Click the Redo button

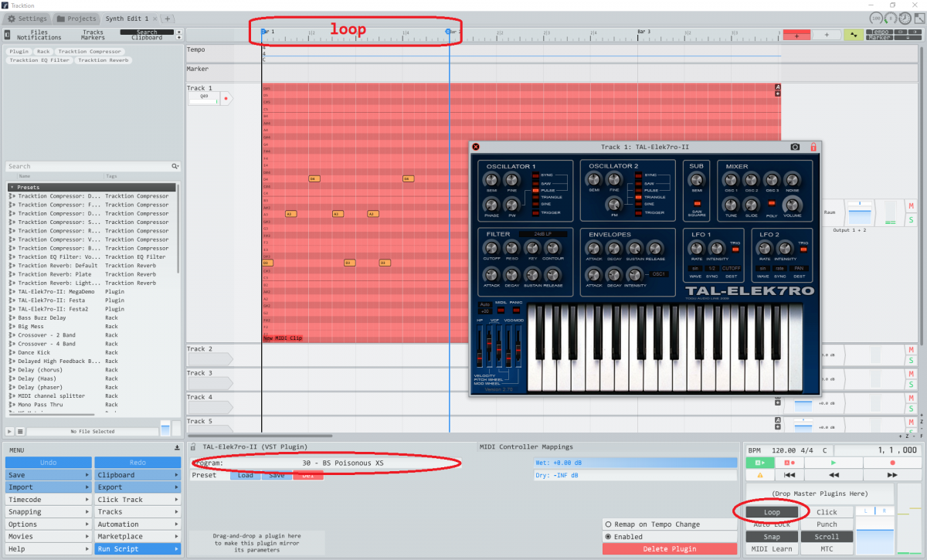coord(138,463)
